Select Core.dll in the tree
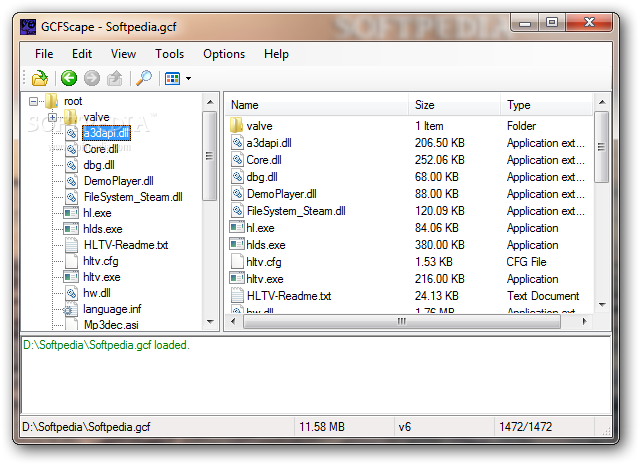Screen dimensions: 640x465 pos(101,149)
